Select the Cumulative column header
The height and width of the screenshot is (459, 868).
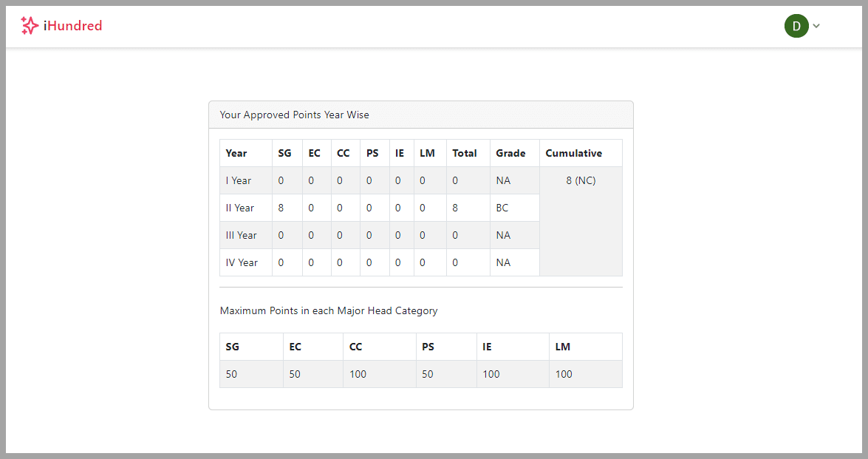573,153
